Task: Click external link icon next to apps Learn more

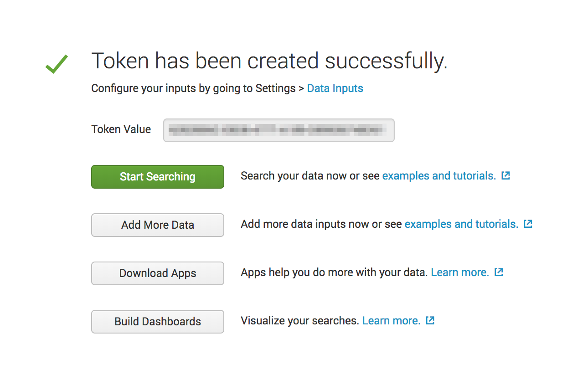Action: click(x=498, y=272)
